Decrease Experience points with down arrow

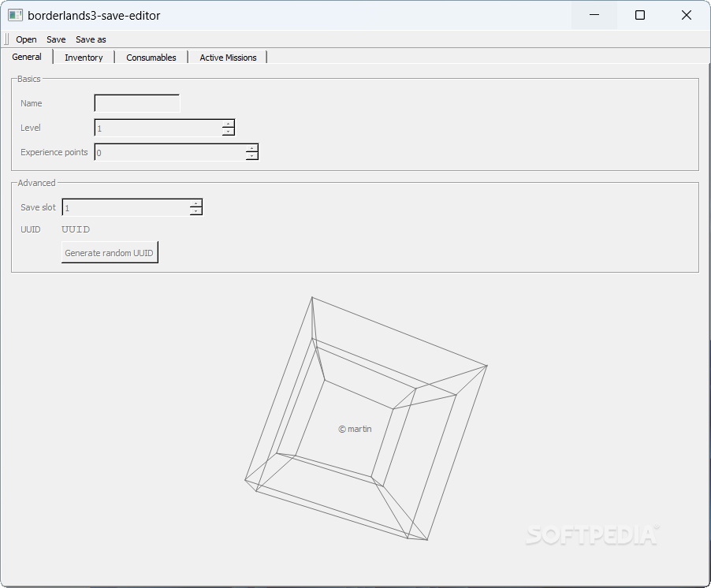pos(251,156)
